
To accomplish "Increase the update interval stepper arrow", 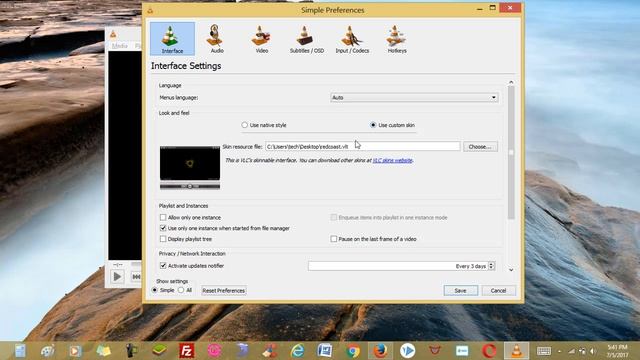I will click(x=491, y=264).
